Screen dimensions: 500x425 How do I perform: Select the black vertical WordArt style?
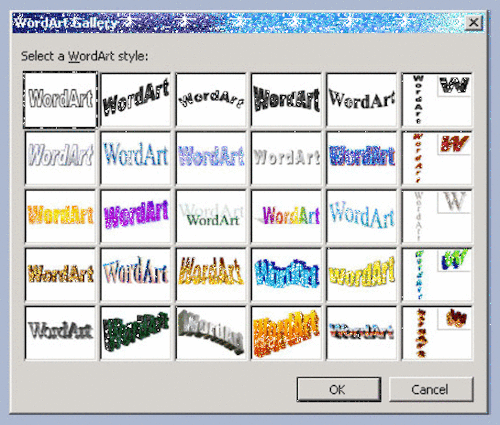(437, 100)
